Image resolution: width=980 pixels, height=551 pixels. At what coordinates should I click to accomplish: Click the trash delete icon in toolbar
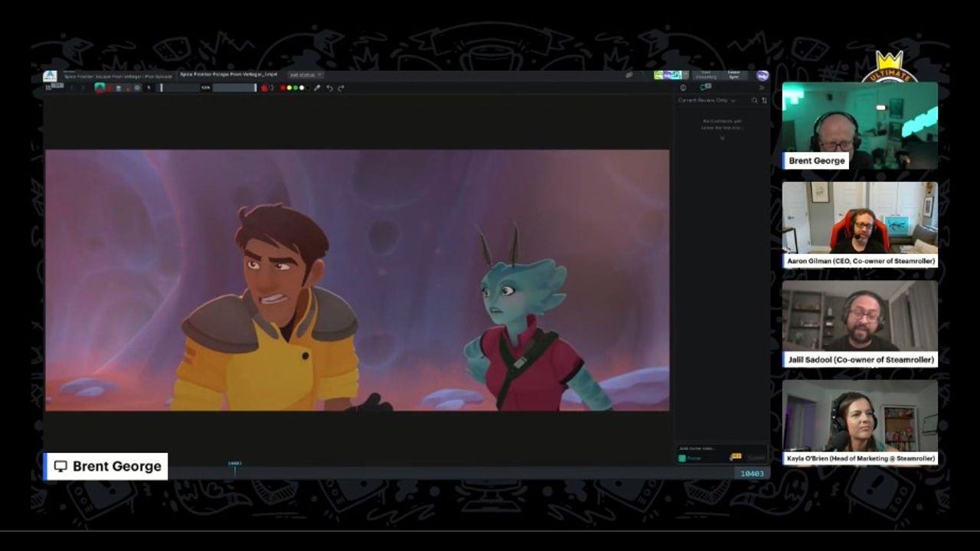[x=118, y=88]
